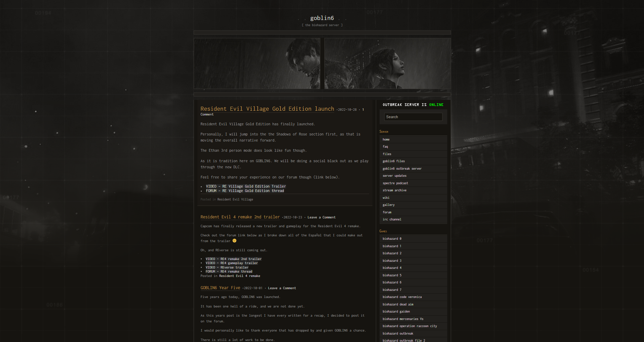Open the faq menu item
The height and width of the screenshot is (342, 644).
(413, 147)
